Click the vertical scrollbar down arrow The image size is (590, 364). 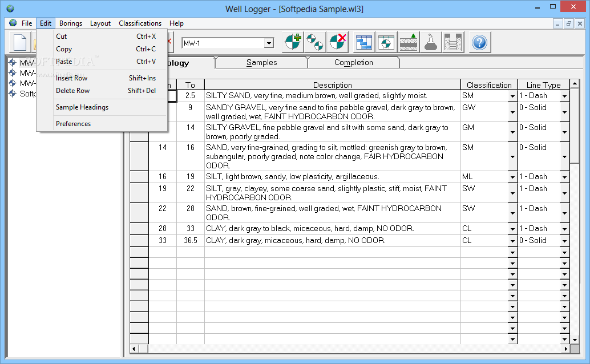575,339
